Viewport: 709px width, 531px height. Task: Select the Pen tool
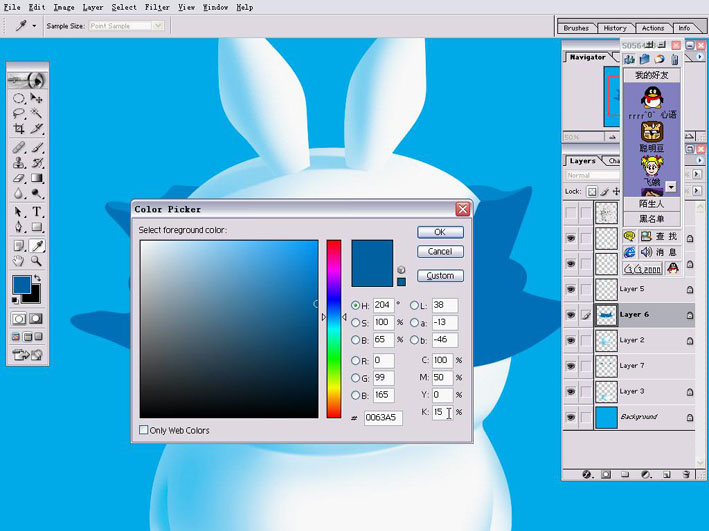click(19, 227)
